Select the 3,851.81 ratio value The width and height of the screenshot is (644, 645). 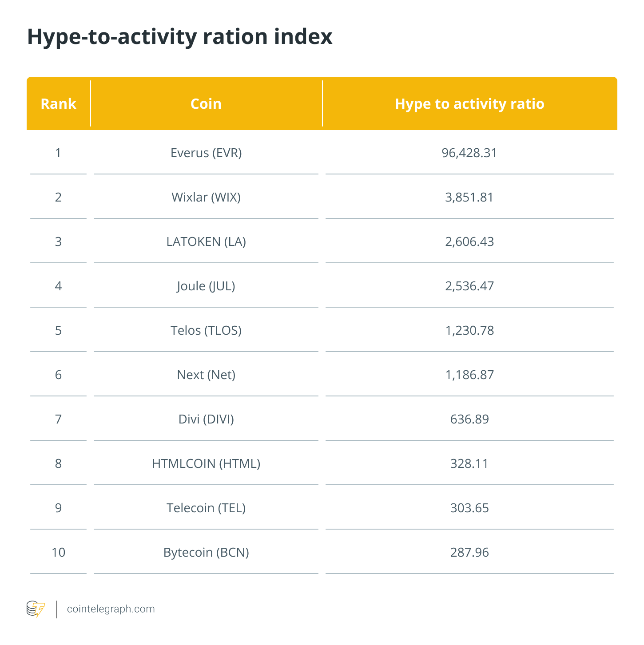[469, 197]
